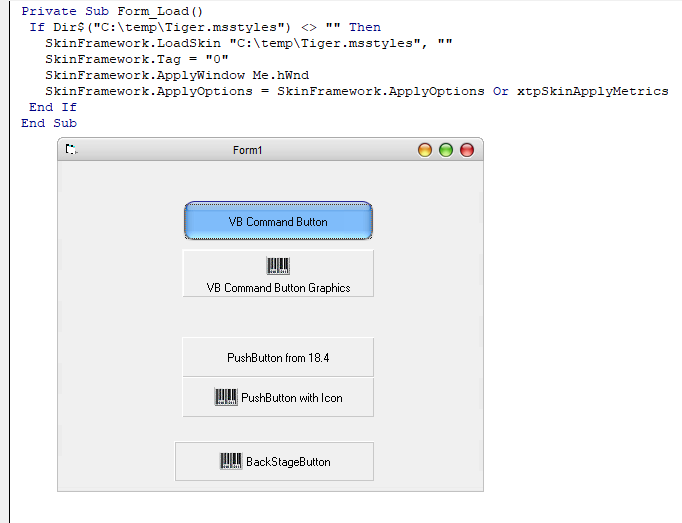The width and height of the screenshot is (682, 523).
Task: Click the Form1 title text
Action: tap(247, 150)
